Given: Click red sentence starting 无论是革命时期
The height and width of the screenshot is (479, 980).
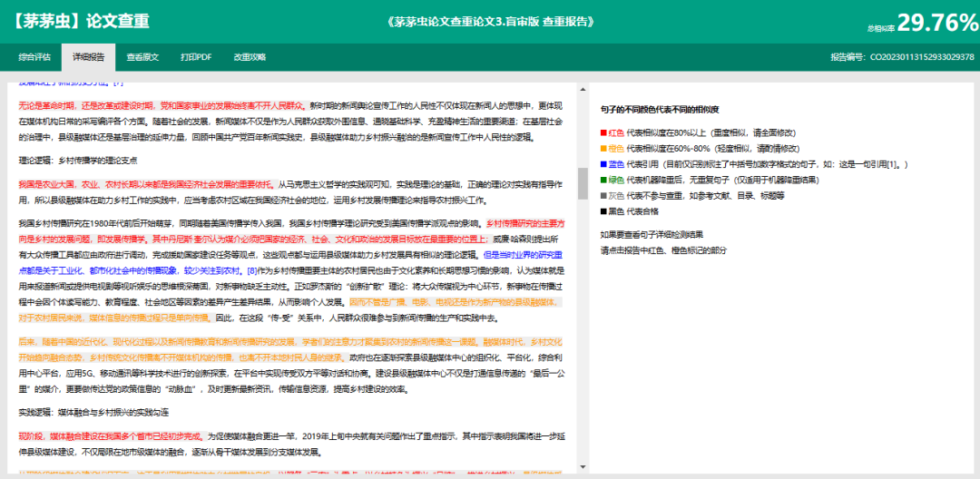Looking at the screenshot, I should point(162,105).
